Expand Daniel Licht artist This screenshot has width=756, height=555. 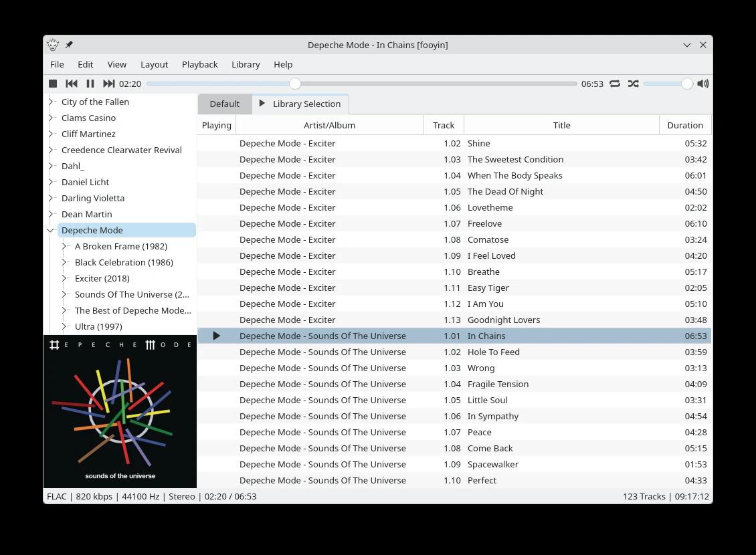[50, 182]
